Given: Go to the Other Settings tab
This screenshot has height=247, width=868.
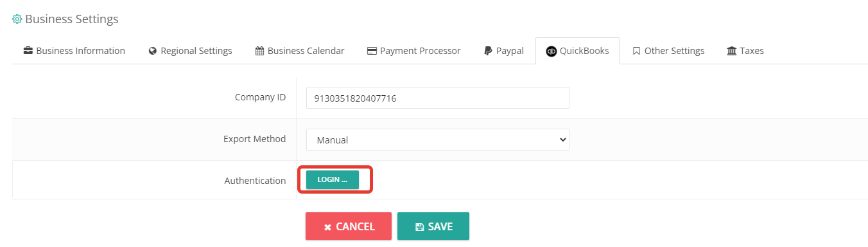Looking at the screenshot, I should pos(668,51).
